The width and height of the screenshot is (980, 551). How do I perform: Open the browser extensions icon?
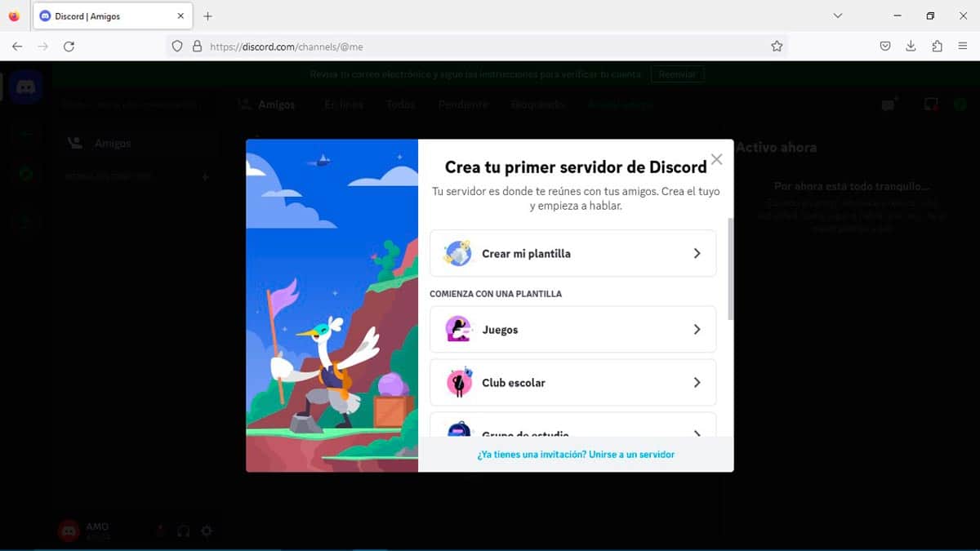coord(937,47)
